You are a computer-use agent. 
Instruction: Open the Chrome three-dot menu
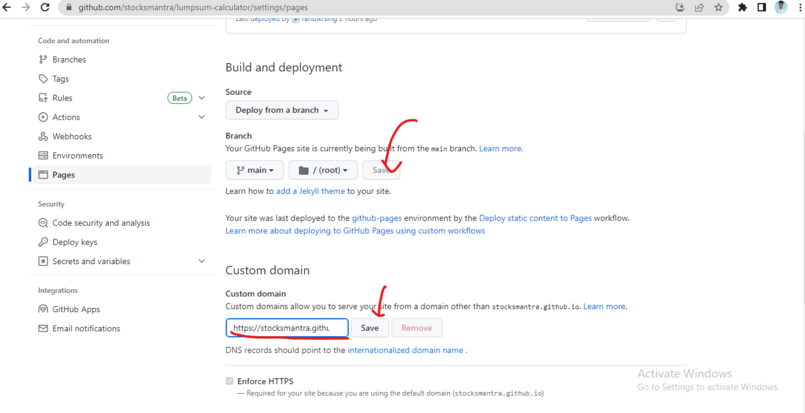pyautogui.click(x=800, y=8)
